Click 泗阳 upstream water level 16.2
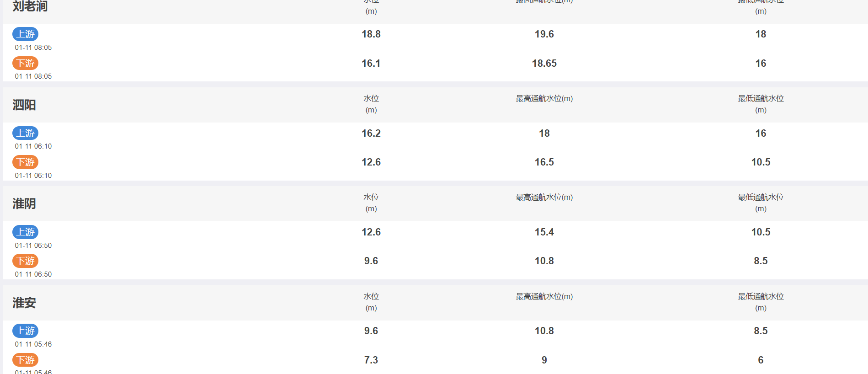Image resolution: width=868 pixels, height=374 pixels. coord(371,134)
